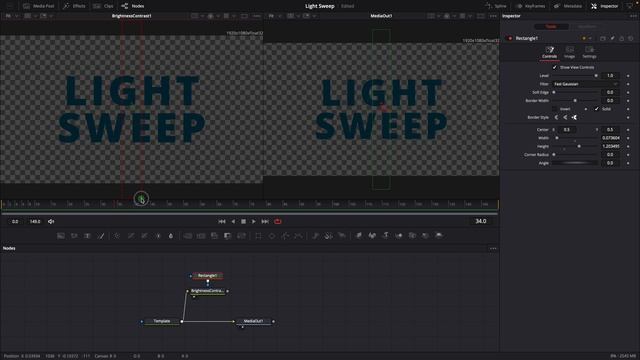Open the left viewer Fit zoom dropdown
This screenshot has width=640, height=360.
point(11,16)
